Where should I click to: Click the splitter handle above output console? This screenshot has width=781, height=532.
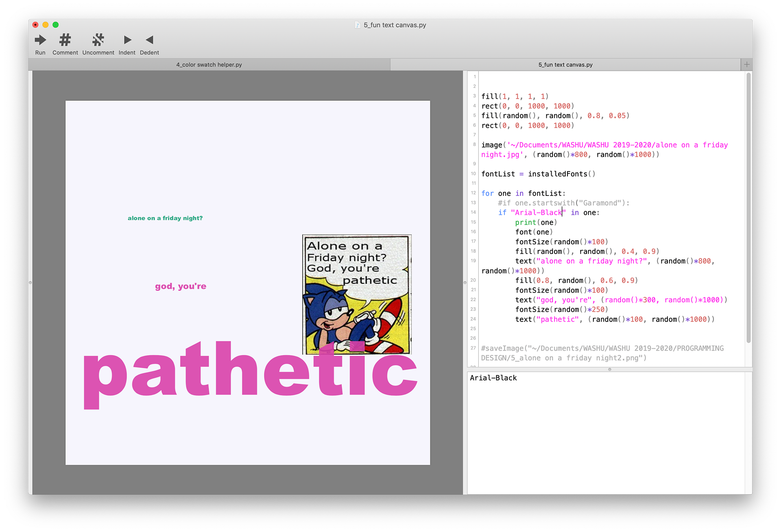(609, 369)
